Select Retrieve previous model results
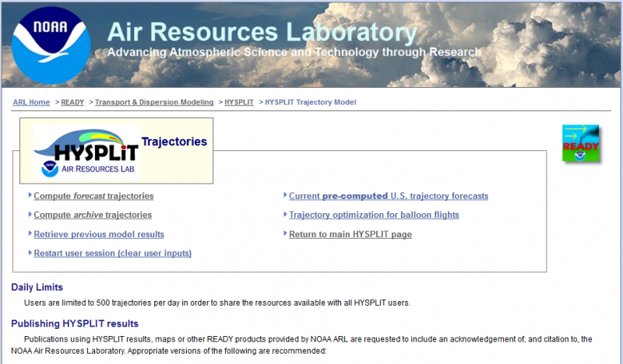The height and width of the screenshot is (364, 623). coord(99,234)
